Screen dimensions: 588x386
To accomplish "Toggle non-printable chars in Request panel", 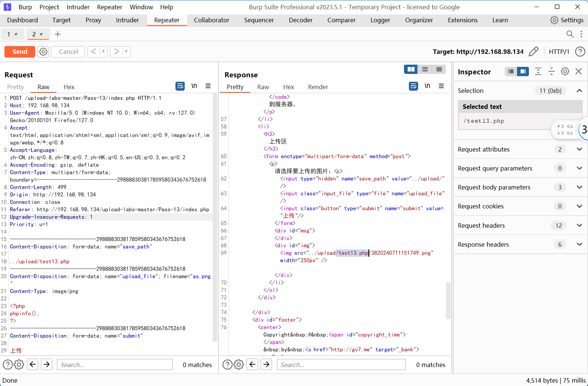I will pos(194,86).
